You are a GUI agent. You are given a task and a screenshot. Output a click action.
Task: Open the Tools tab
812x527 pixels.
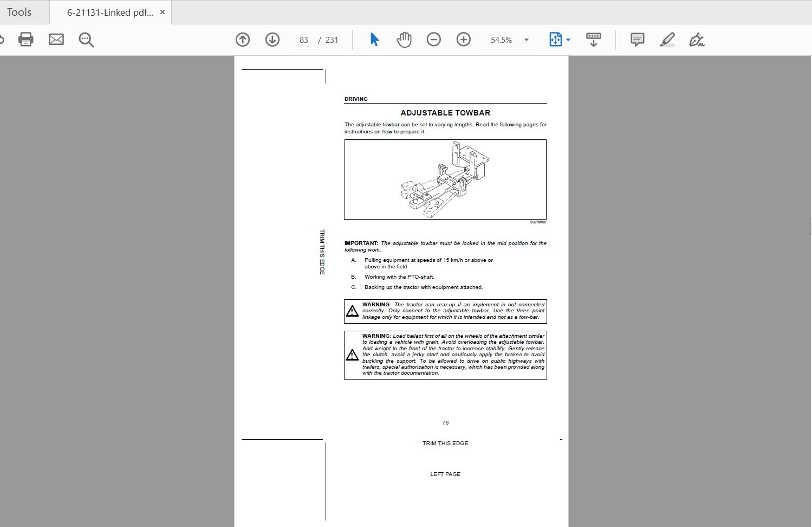pyautogui.click(x=19, y=12)
